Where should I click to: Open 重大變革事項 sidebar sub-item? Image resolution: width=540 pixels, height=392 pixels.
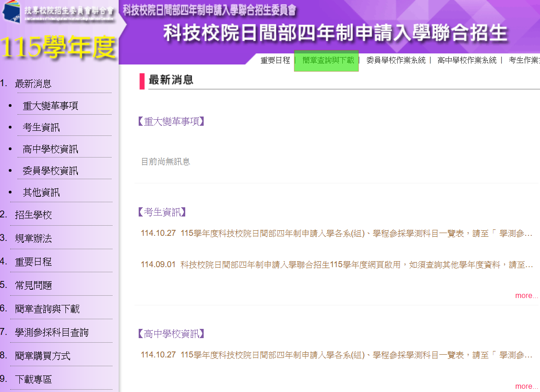click(51, 106)
